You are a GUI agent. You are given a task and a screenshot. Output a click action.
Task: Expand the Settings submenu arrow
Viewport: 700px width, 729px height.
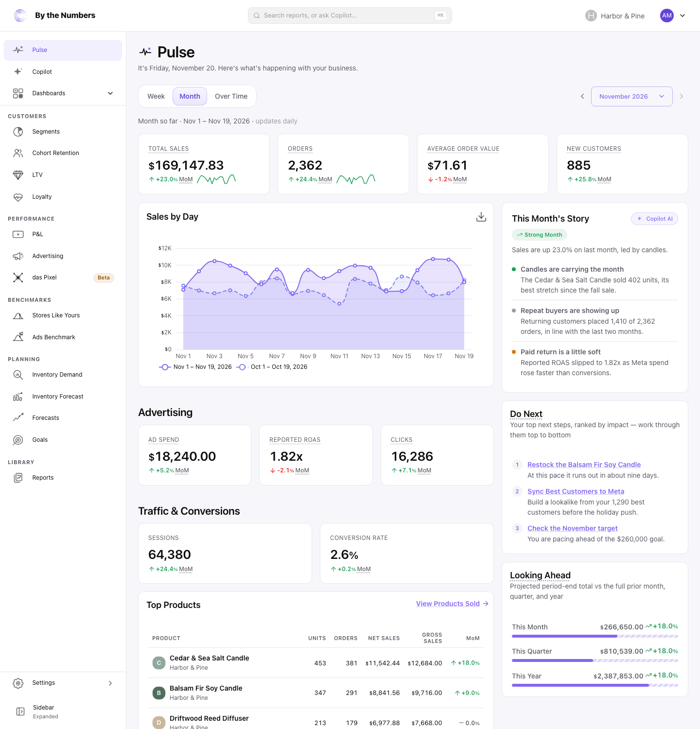click(x=110, y=683)
